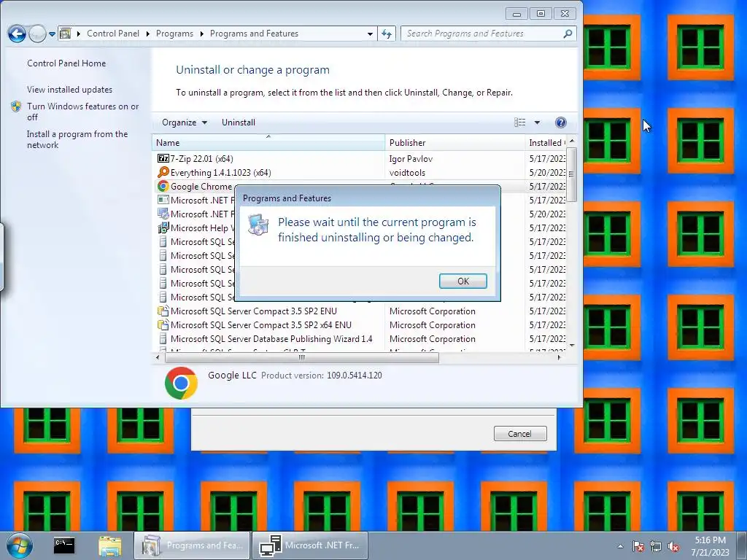Sort by the Publisher column header
The image size is (747, 560).
(x=454, y=142)
